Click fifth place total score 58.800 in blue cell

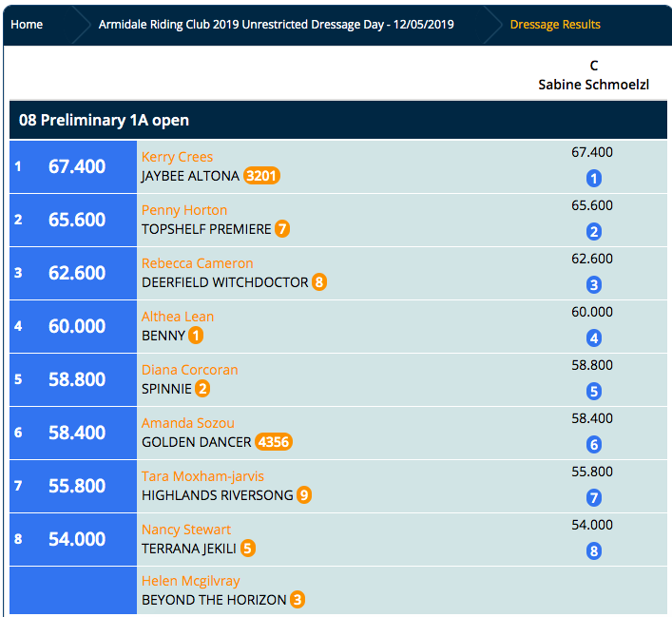77,379
